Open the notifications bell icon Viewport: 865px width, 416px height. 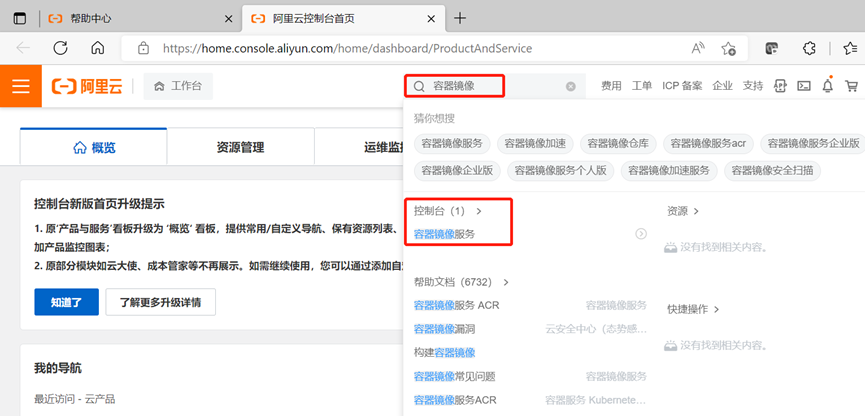tap(827, 86)
